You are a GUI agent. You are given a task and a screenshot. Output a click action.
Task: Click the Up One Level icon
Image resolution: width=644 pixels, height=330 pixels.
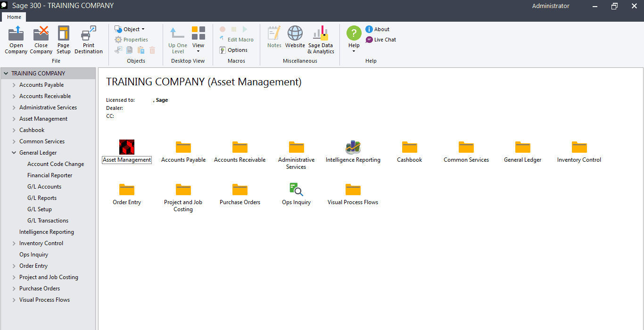[x=178, y=33]
